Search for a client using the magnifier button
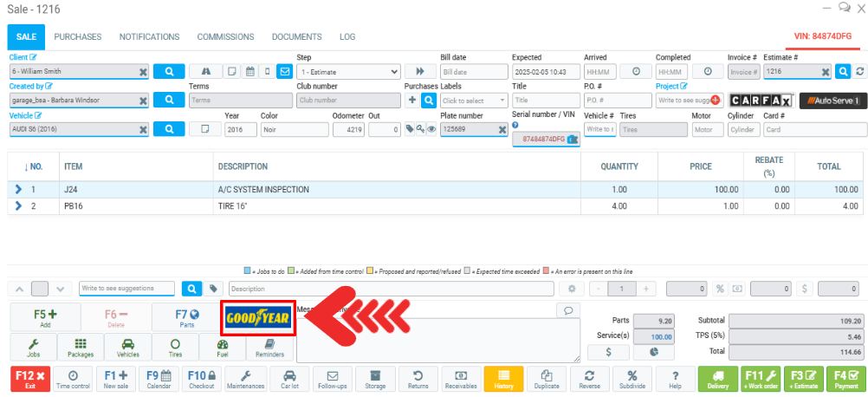The width and height of the screenshot is (868, 397). pos(170,71)
